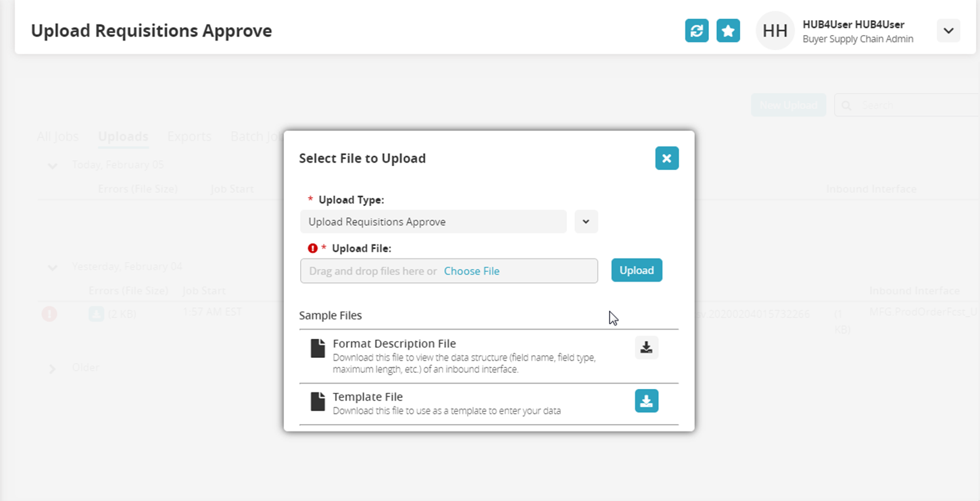Click the star favorite icon
This screenshot has height=501, width=980.
[x=728, y=31]
